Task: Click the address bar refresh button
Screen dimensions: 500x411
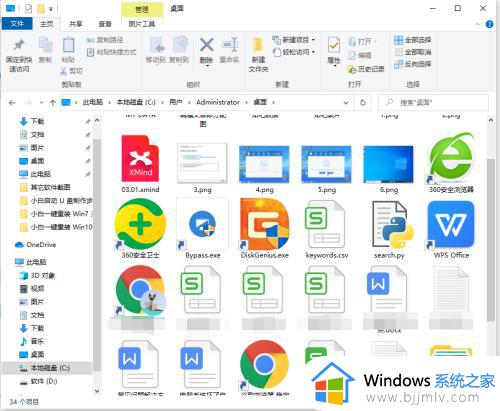Action: (363, 103)
